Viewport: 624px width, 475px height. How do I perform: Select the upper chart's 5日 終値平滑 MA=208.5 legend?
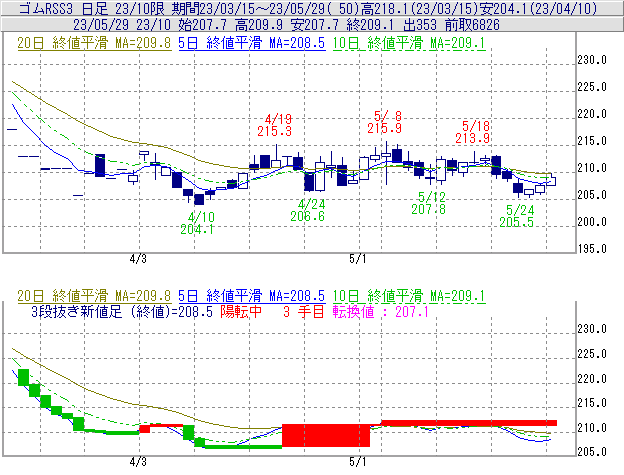252,43
